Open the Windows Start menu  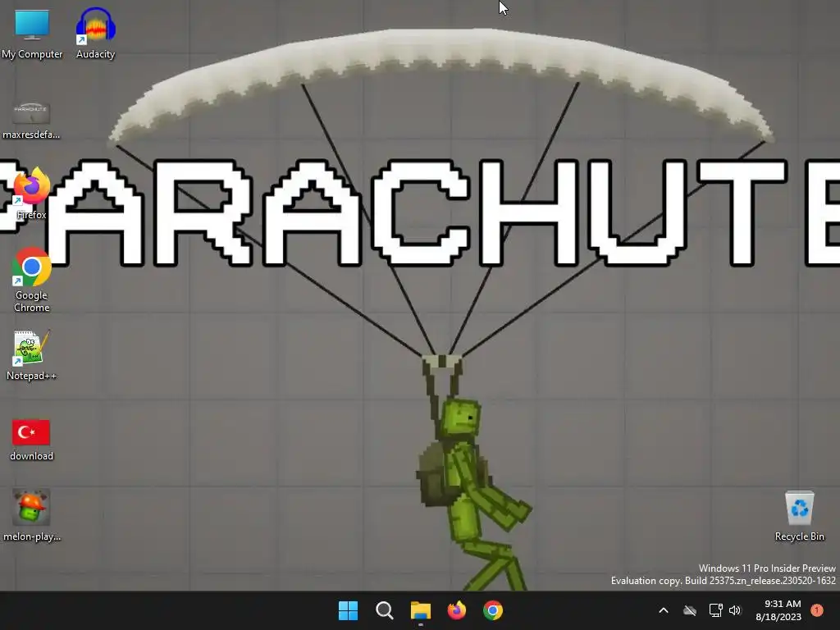tap(348, 610)
